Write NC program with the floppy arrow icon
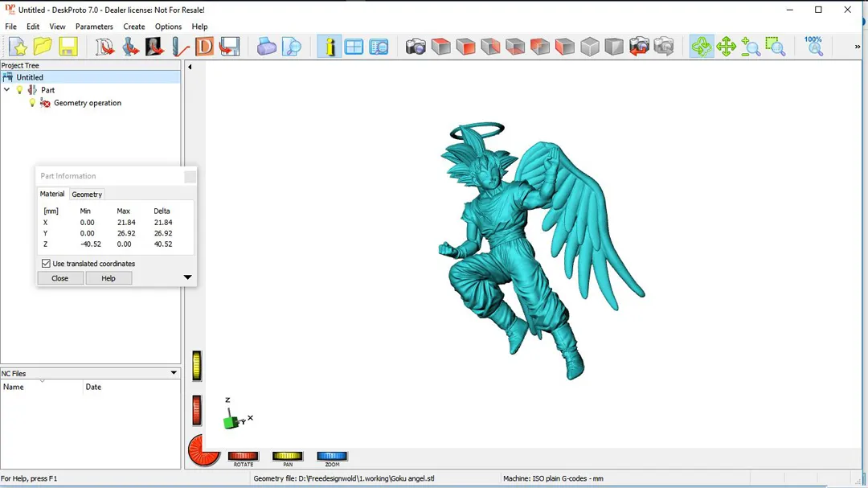Viewport: 868px width, 488px height. (229, 47)
